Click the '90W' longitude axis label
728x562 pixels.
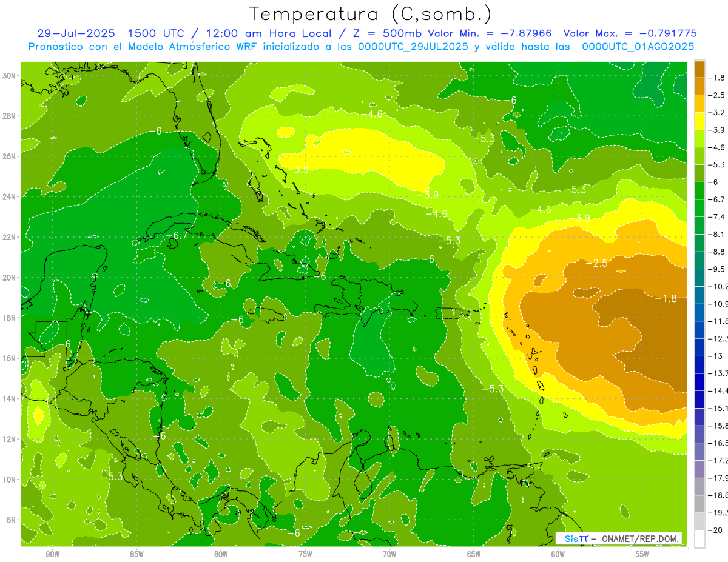point(52,554)
